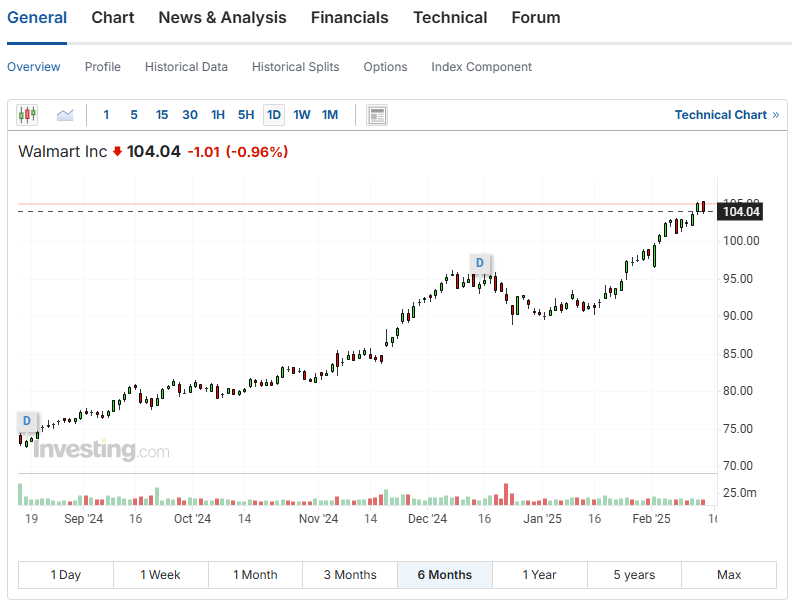Viewport: 792px width, 602px height.
Task: Switch to the 1W interval
Action: [x=302, y=115]
